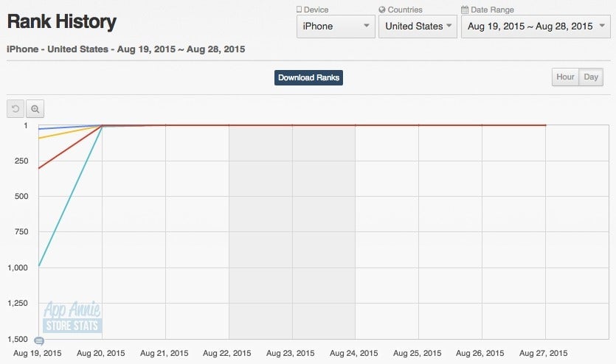
Task: Click the Download Ranks button
Action: (308, 77)
